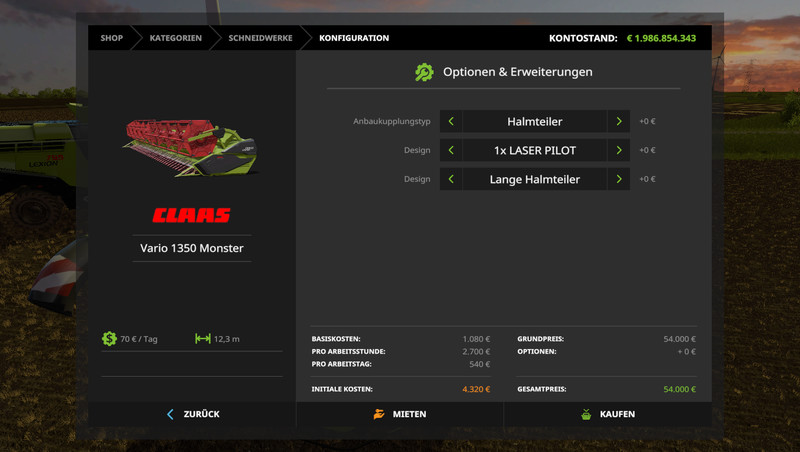Viewport: 800px width, 452px height.
Task: Change Lange Halmteiler to next option
Action: click(619, 179)
